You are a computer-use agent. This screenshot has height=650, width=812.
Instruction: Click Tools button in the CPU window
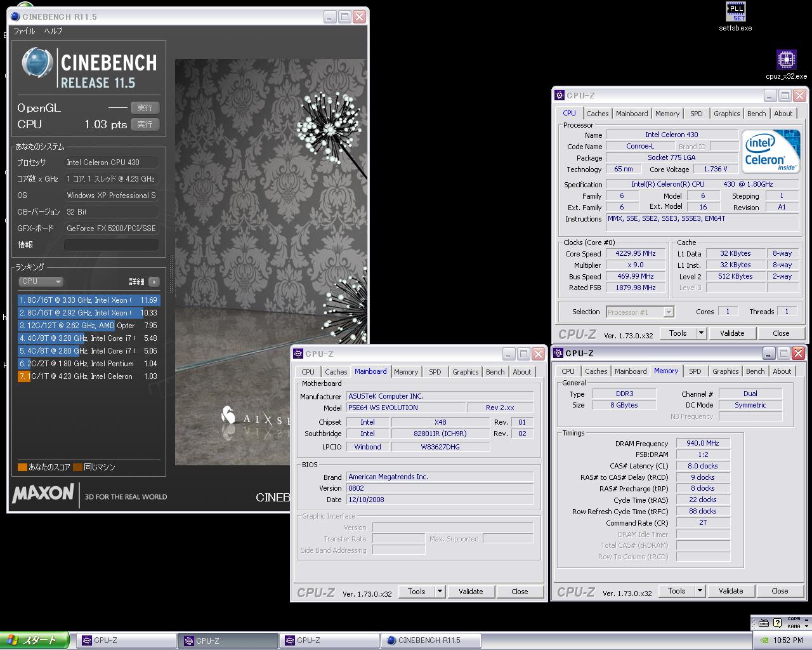click(x=678, y=333)
